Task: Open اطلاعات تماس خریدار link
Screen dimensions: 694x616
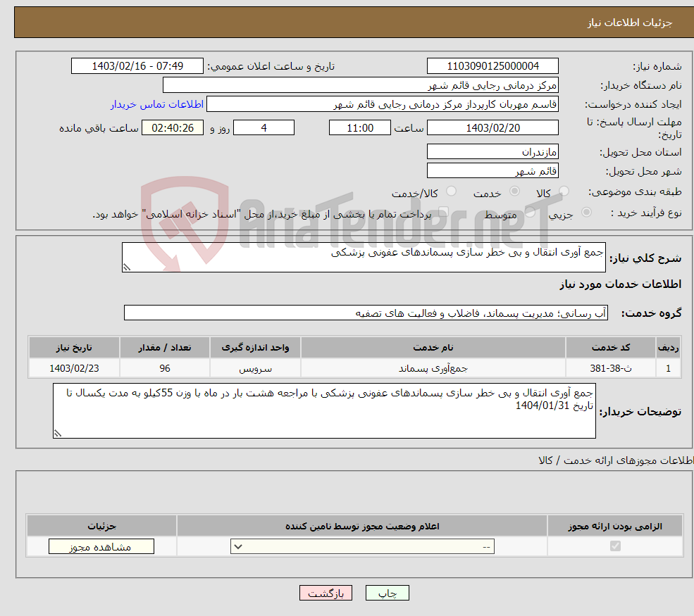Action: pyautogui.click(x=157, y=104)
